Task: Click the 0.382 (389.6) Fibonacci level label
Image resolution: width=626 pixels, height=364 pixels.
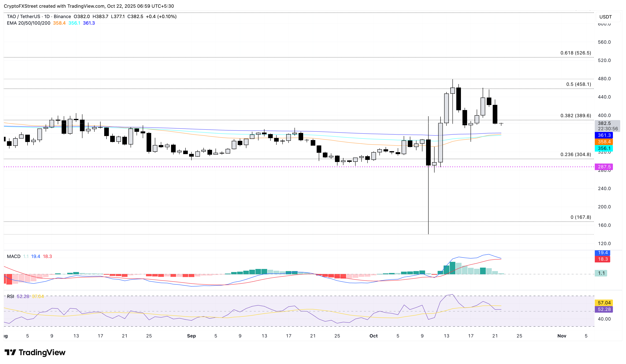Action: (x=575, y=116)
